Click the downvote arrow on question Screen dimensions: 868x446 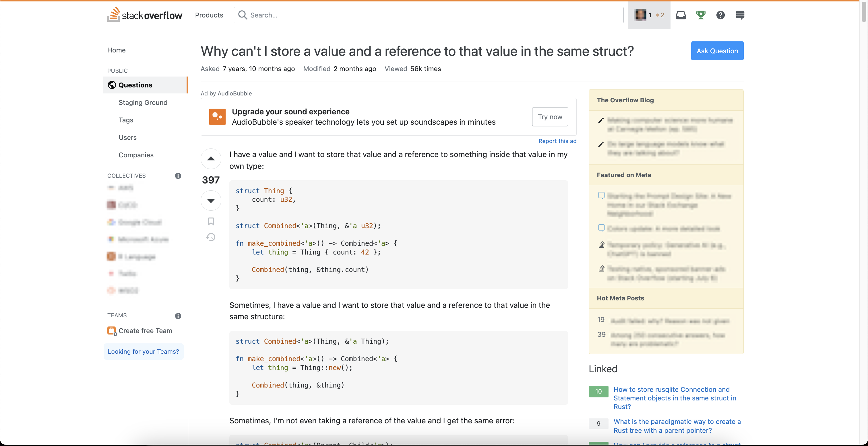point(211,200)
